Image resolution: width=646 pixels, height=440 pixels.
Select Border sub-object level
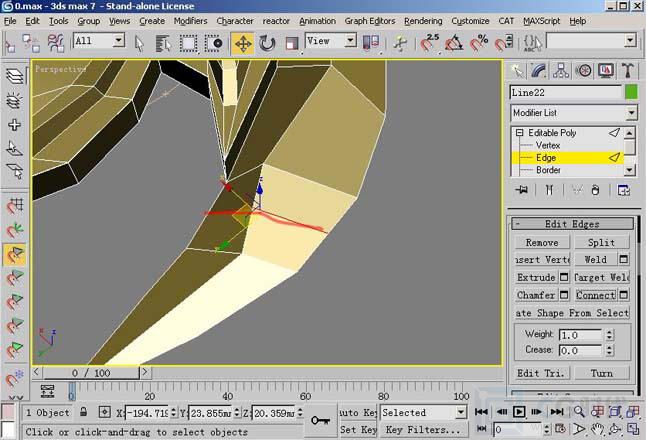coord(548,170)
